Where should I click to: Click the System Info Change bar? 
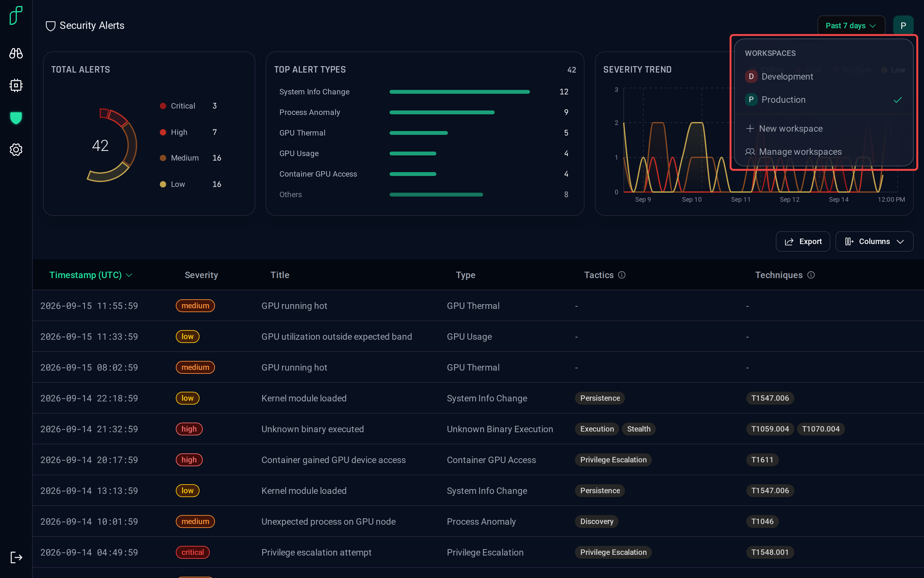point(459,92)
